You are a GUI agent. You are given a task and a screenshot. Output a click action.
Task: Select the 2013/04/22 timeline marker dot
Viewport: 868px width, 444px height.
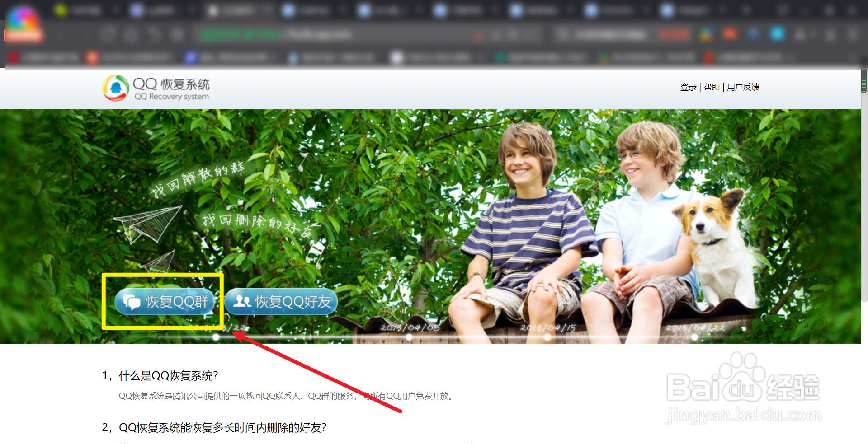tap(694, 337)
